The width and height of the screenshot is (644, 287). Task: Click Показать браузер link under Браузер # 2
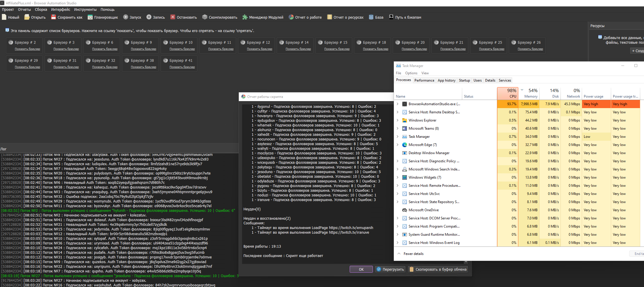pos(27,49)
